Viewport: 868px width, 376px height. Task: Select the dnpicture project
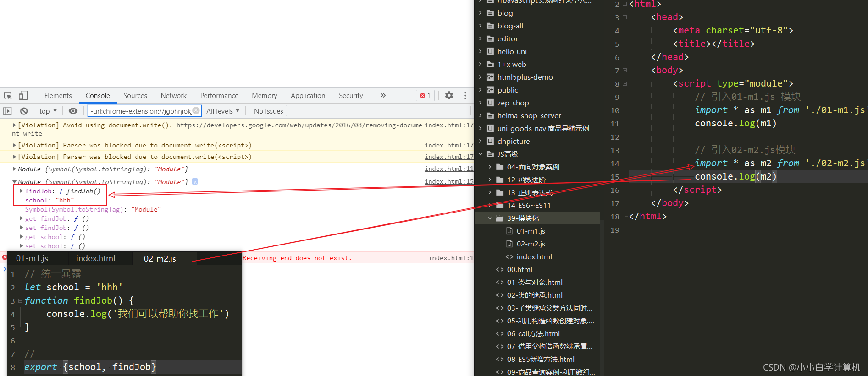(514, 141)
